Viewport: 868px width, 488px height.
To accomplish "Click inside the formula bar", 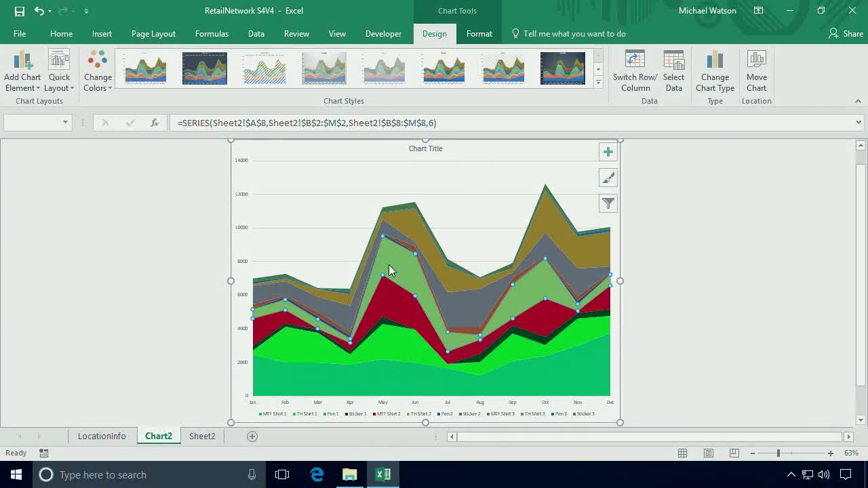I will (407, 123).
